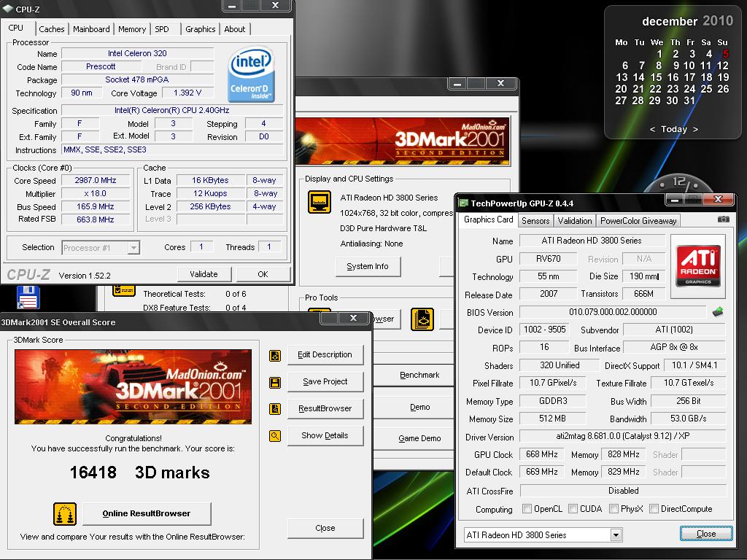Screen dimensions: 747x560
Task: Click the Online ResultBrowser button
Action: (147, 514)
